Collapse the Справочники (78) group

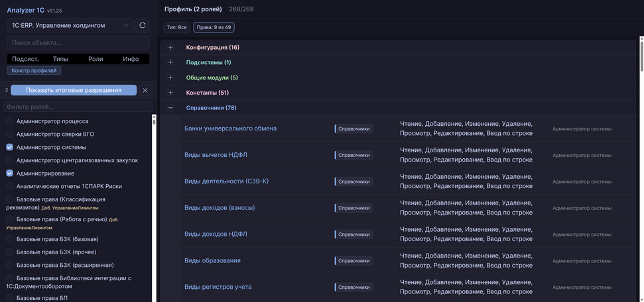coord(170,108)
